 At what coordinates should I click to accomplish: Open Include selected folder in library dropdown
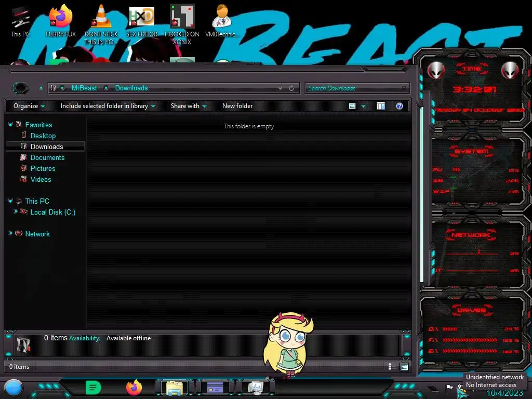(108, 106)
